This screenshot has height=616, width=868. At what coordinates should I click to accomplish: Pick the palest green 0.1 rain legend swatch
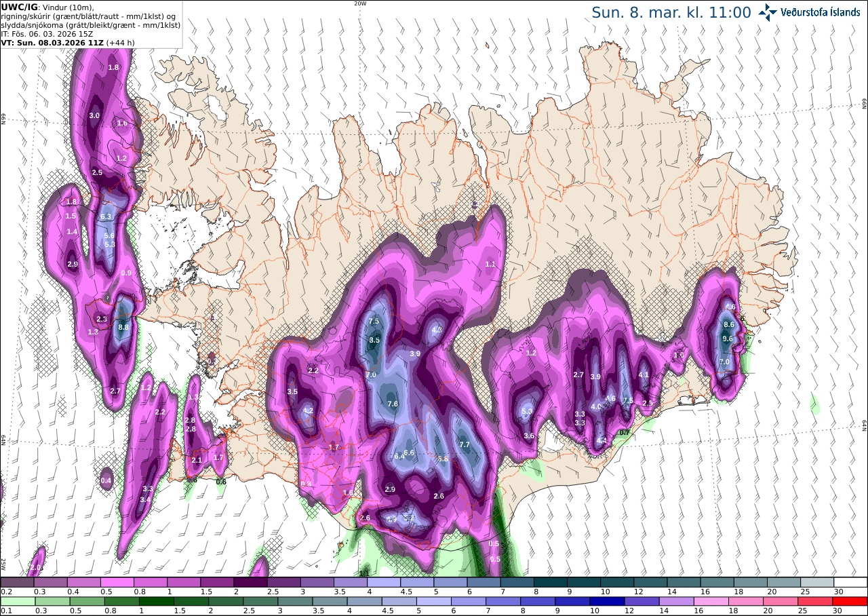pos(17,601)
